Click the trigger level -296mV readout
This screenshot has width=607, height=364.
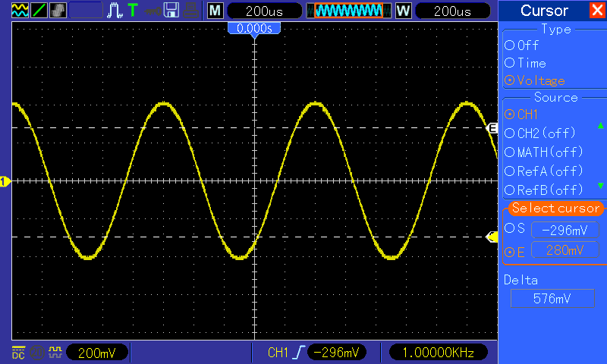tap(336, 353)
